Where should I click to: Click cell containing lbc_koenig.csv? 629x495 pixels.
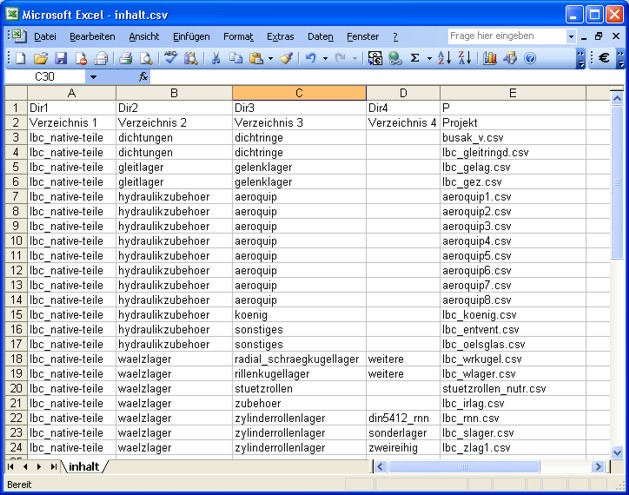coord(480,314)
